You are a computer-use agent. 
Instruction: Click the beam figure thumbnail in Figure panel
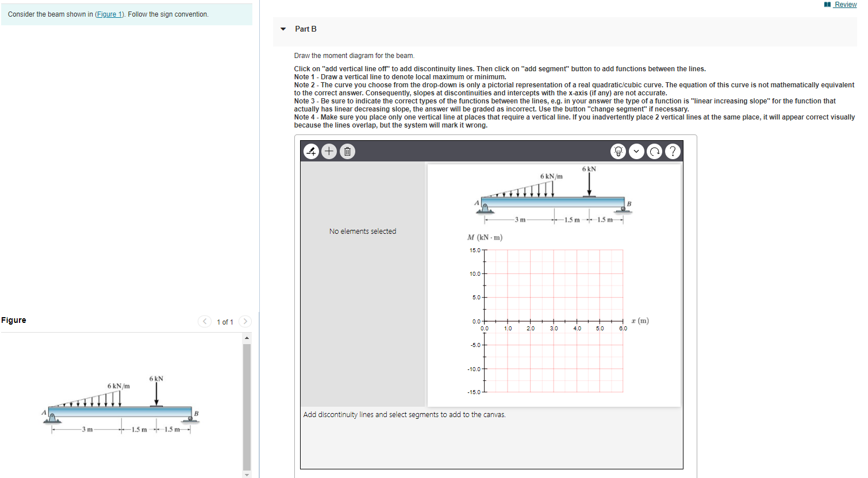point(121,405)
